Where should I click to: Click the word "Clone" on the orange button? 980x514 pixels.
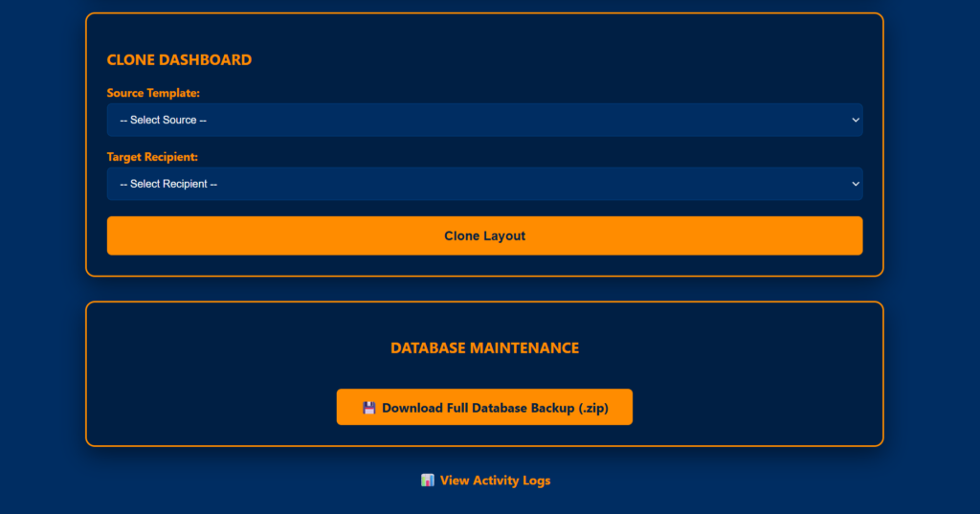[x=462, y=236]
